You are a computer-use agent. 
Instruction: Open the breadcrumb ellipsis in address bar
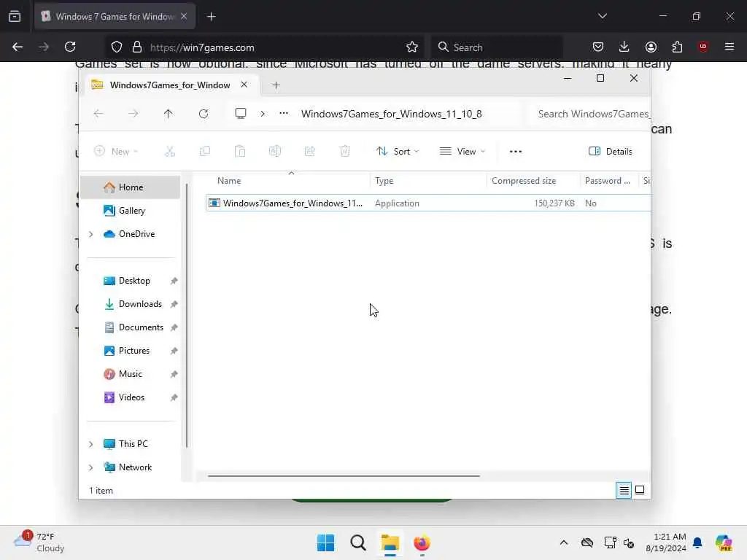[x=284, y=113]
